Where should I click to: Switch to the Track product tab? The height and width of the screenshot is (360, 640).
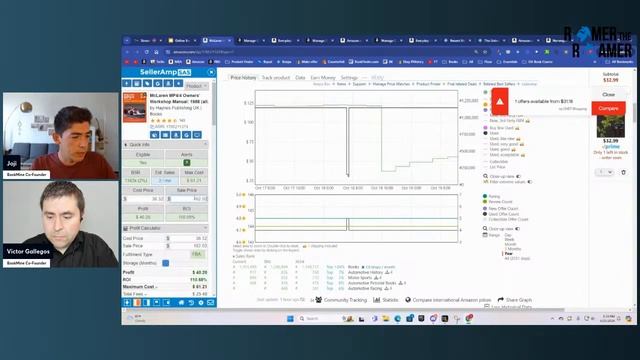[x=276, y=78]
